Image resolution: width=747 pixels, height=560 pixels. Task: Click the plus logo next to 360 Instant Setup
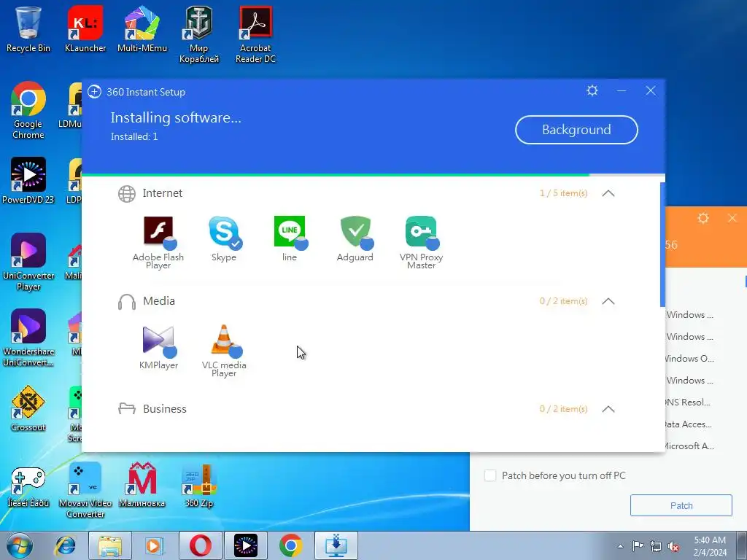[x=94, y=91]
